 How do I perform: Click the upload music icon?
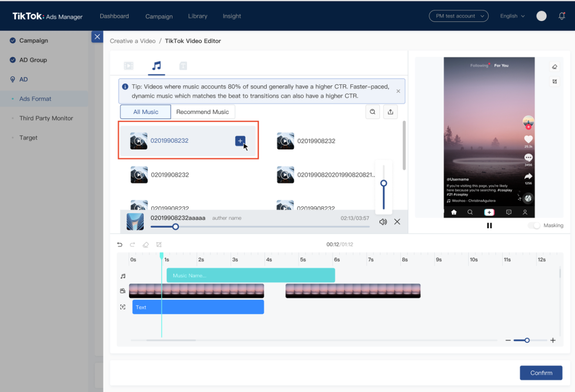(x=391, y=112)
